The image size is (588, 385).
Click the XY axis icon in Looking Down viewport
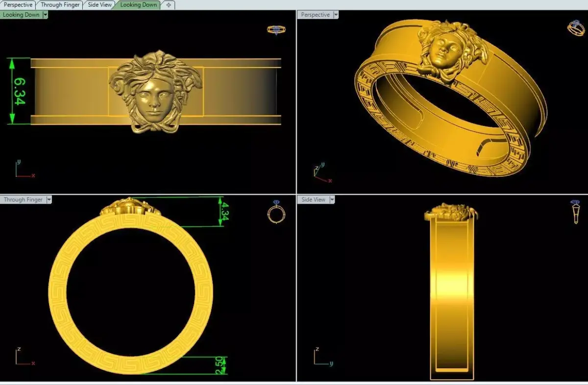click(x=24, y=168)
